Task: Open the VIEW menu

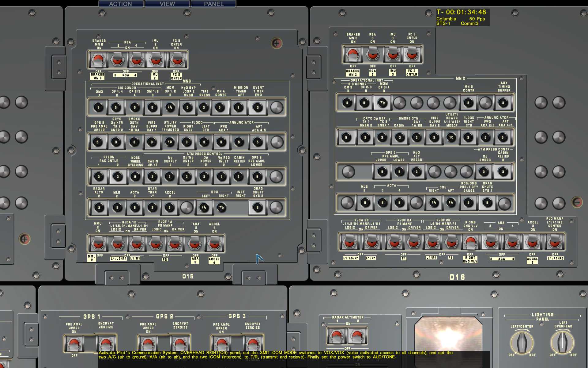Action: point(167,4)
